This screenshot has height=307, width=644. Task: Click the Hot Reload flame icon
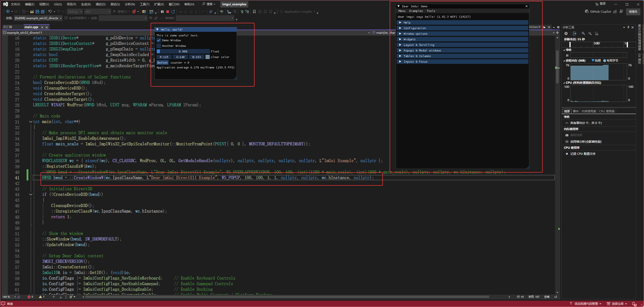pos(134,11)
